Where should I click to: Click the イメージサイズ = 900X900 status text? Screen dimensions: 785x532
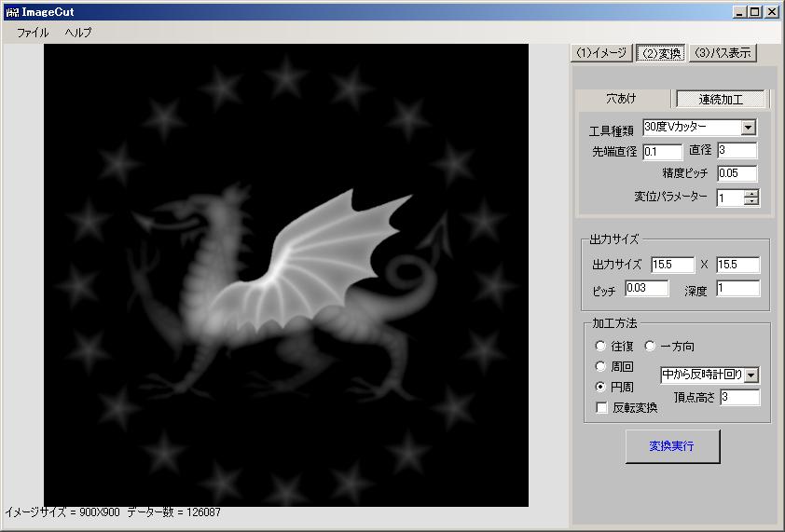62,512
